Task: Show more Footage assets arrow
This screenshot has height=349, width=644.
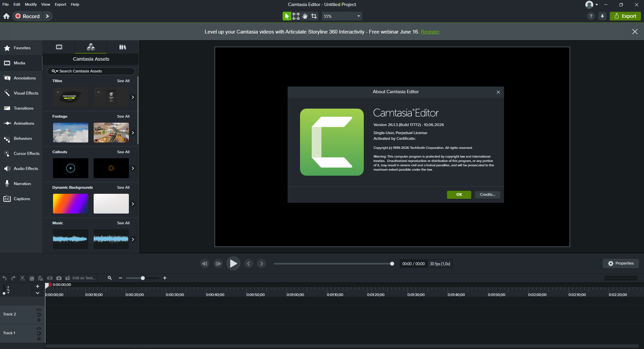Action: [133, 133]
